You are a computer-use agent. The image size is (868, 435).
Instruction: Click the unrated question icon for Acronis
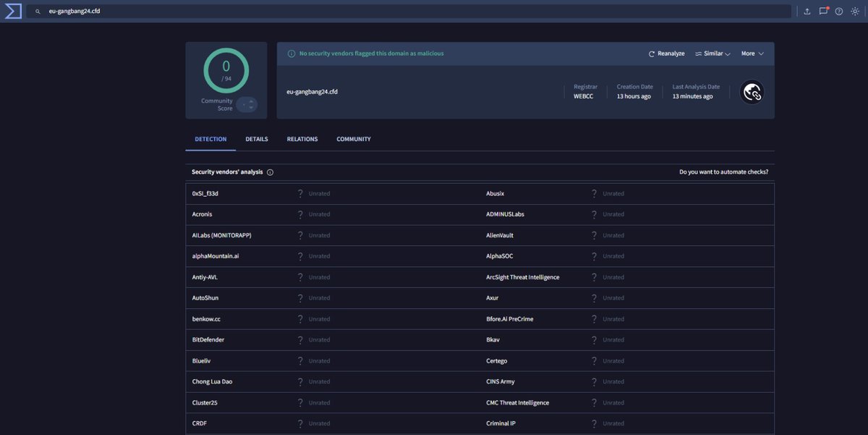click(300, 214)
